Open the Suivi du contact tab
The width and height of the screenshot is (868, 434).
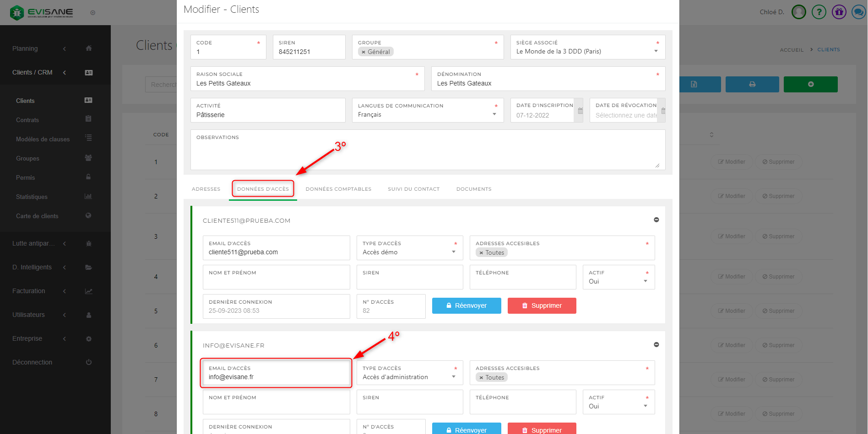tap(413, 189)
